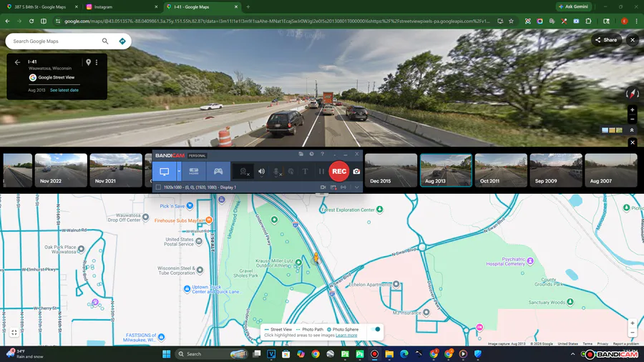Screen dimensions: 644x362
Task: Bookmark this page with the star icon
Action: point(511,21)
